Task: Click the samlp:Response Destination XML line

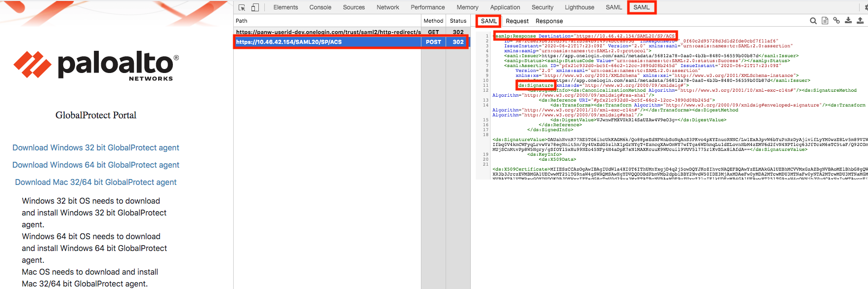Action: (585, 36)
